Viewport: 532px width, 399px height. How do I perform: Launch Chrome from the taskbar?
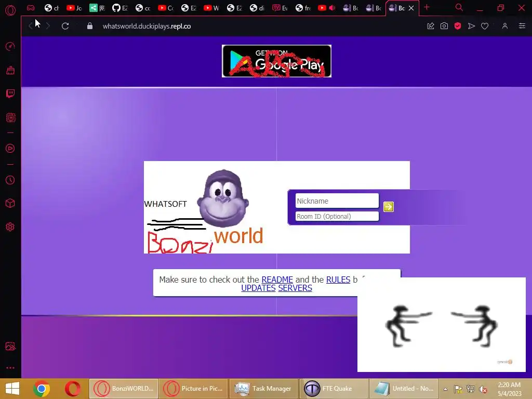click(x=42, y=389)
